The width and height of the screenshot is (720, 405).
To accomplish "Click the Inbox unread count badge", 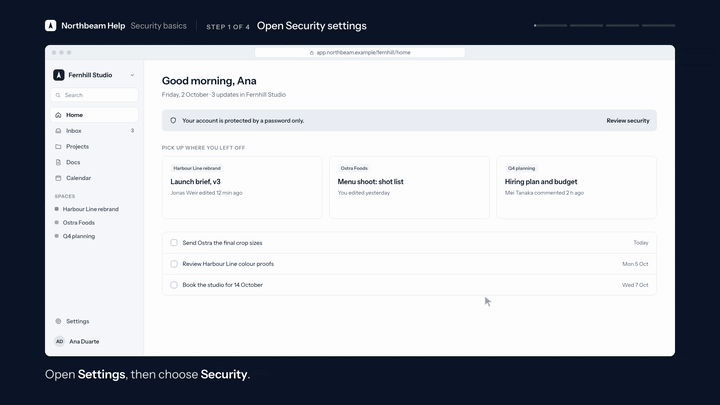I will [x=132, y=131].
